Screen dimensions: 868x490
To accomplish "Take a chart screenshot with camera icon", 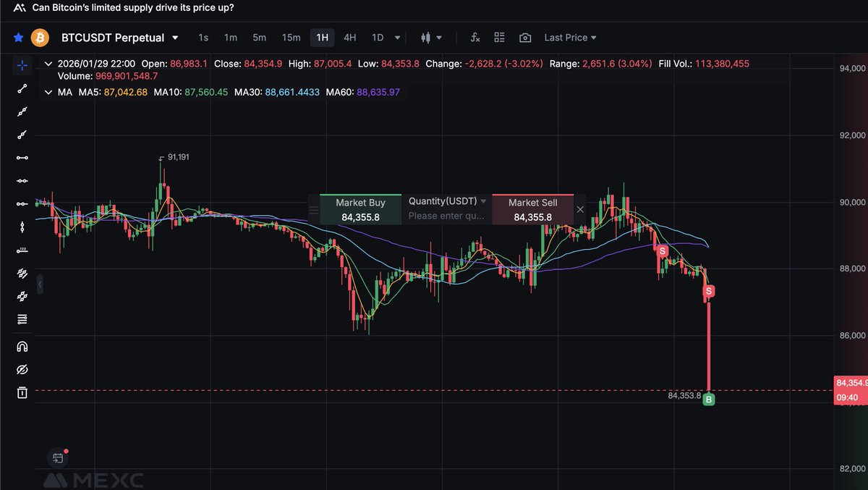I will (x=524, y=37).
